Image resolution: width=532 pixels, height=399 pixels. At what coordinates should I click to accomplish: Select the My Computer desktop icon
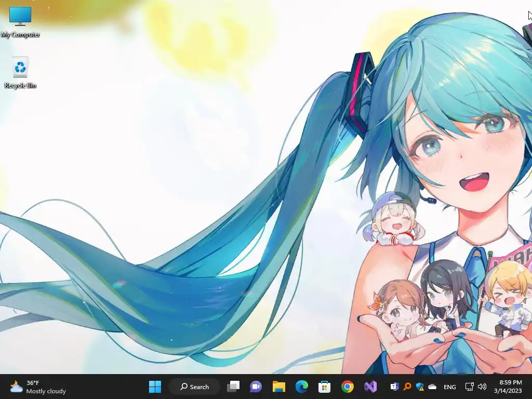(20, 21)
